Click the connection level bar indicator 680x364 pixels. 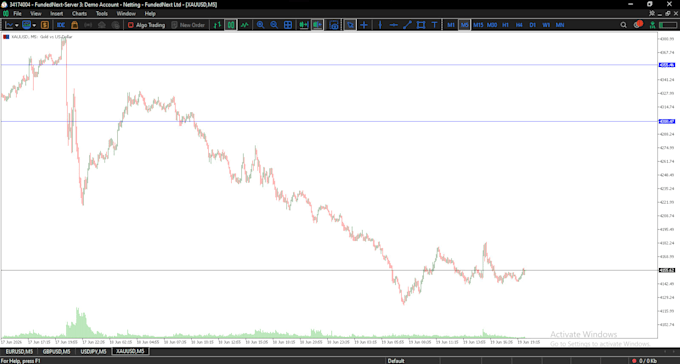(668, 25)
